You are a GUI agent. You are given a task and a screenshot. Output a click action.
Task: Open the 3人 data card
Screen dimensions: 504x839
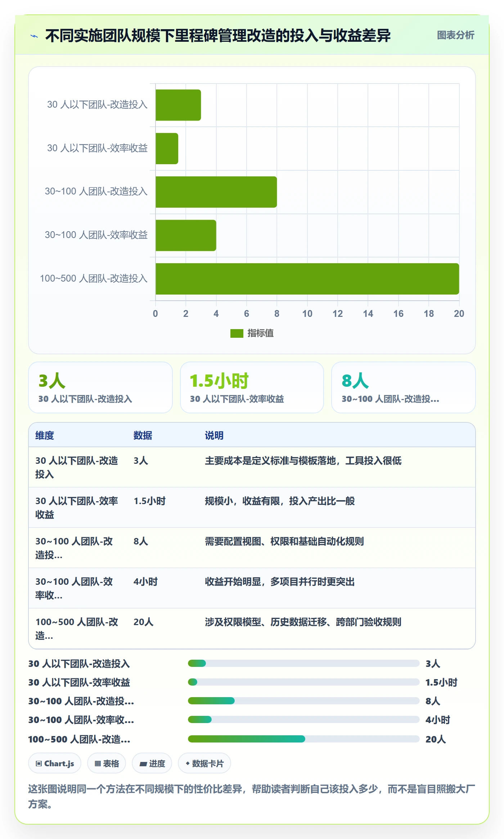pos(100,387)
